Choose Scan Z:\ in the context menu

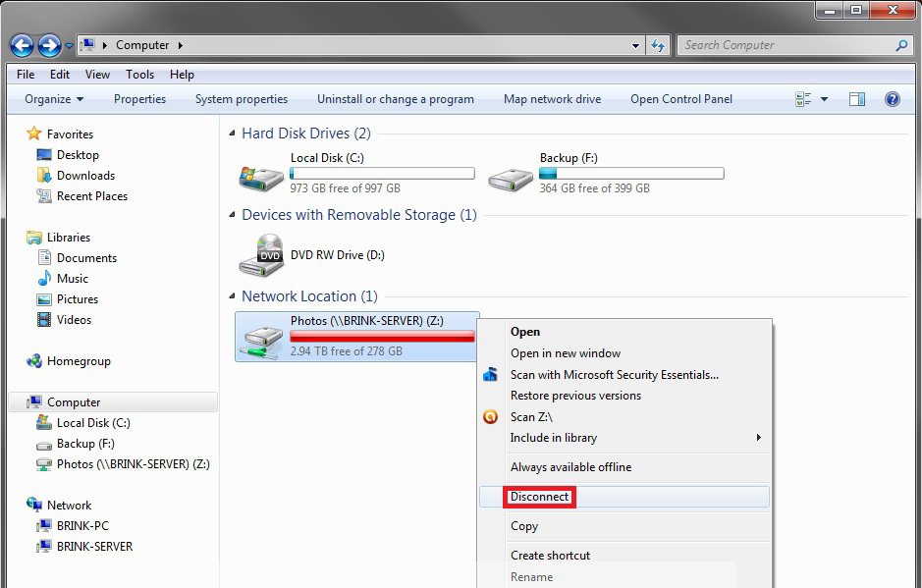tap(624, 417)
